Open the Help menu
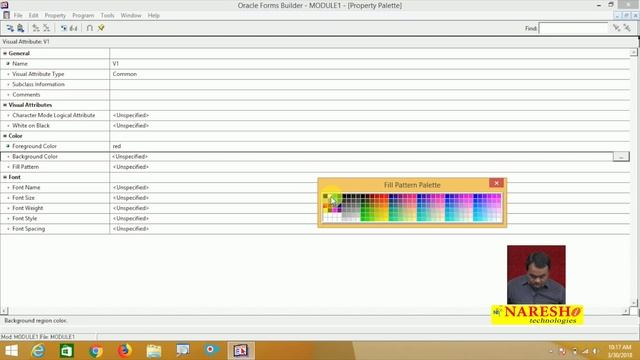 point(153,16)
